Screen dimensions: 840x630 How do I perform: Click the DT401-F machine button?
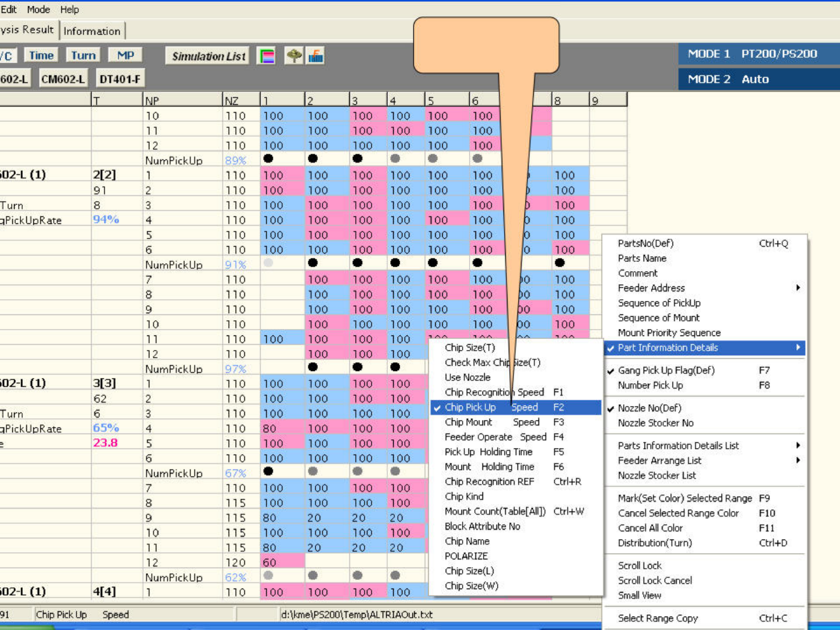[x=120, y=79]
